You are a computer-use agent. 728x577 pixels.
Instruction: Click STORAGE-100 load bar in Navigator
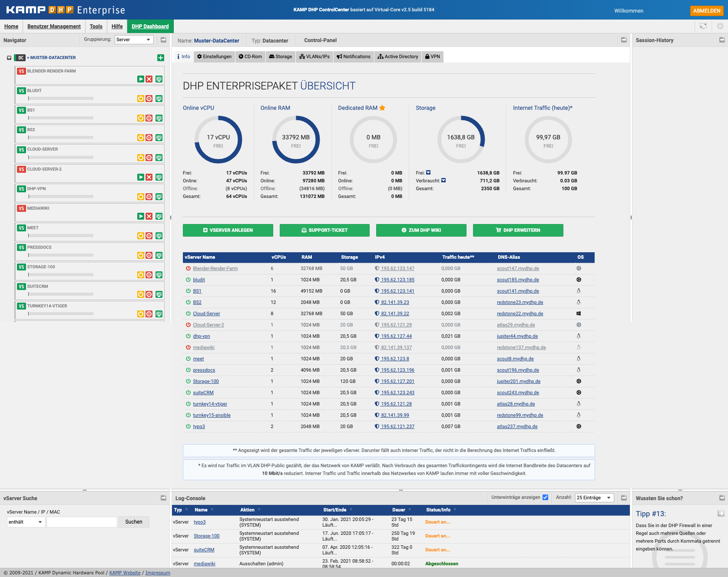(61, 275)
